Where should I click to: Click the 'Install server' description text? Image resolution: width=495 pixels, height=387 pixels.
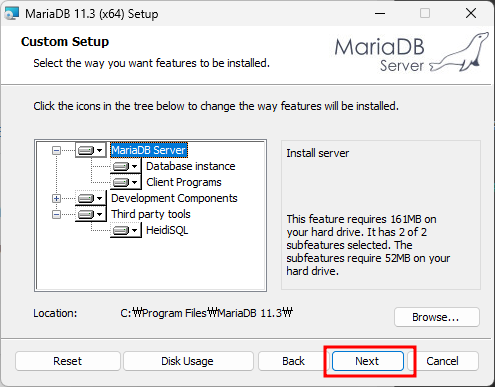tap(317, 153)
